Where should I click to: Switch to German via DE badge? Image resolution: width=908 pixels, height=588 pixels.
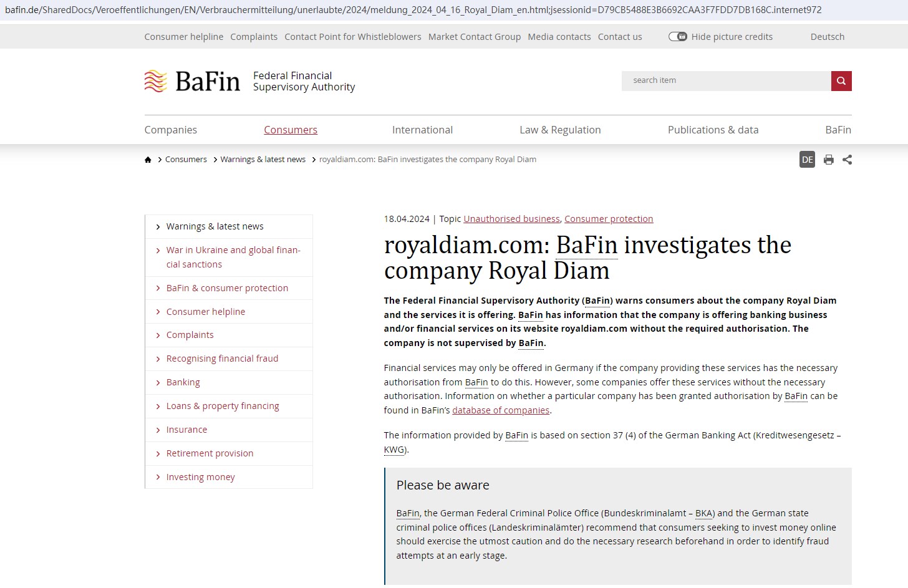808,160
